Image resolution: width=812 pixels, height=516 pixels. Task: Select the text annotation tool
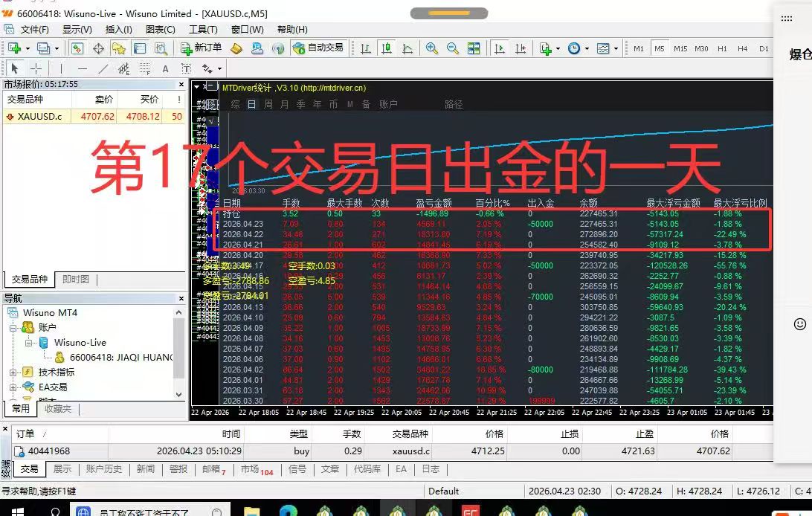coord(165,68)
